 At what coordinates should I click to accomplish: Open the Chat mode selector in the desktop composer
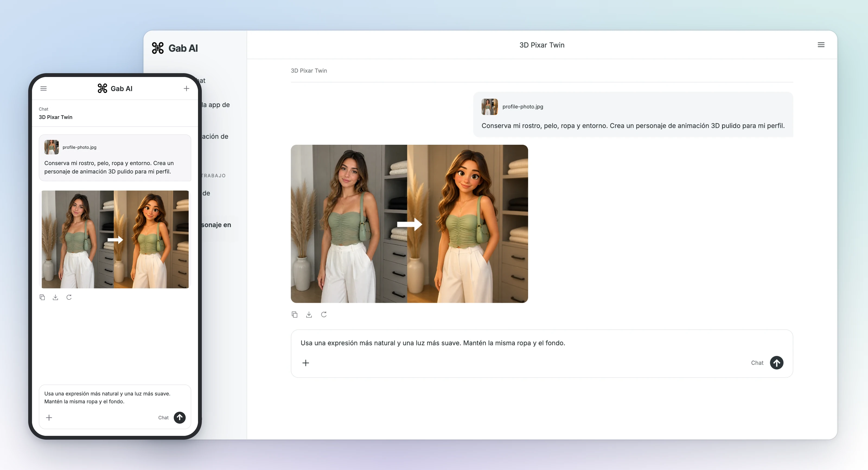pos(757,363)
